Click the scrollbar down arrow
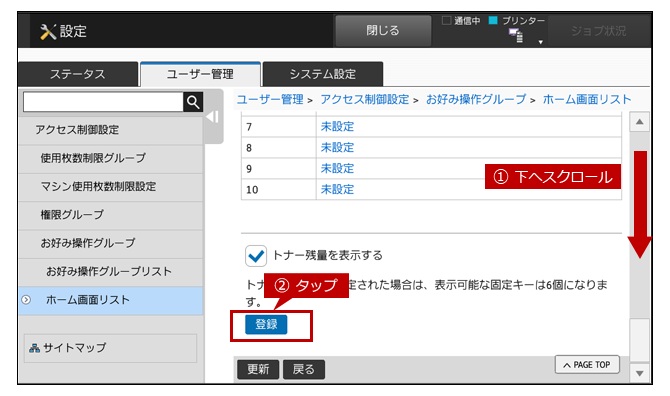 [x=639, y=374]
